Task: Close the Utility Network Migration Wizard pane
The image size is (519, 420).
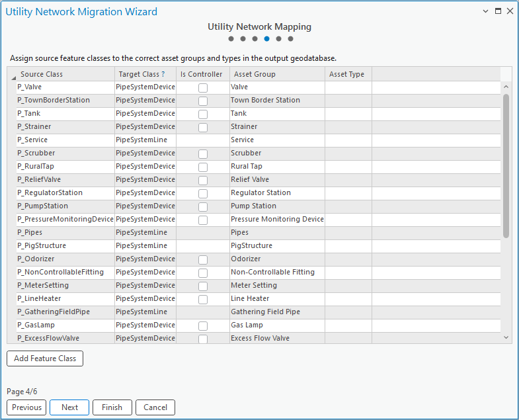Action: pyautogui.click(x=510, y=11)
